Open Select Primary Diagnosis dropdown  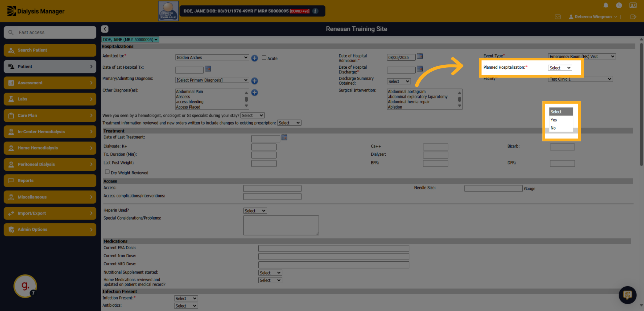[x=212, y=80]
